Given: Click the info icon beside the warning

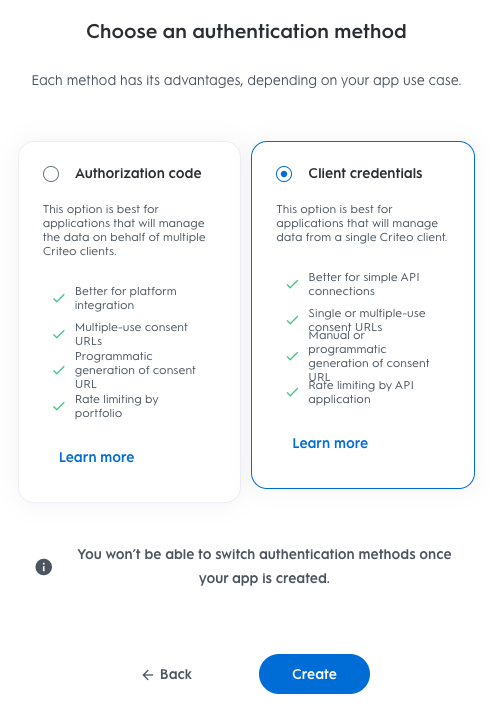Looking at the screenshot, I should coord(44,567).
